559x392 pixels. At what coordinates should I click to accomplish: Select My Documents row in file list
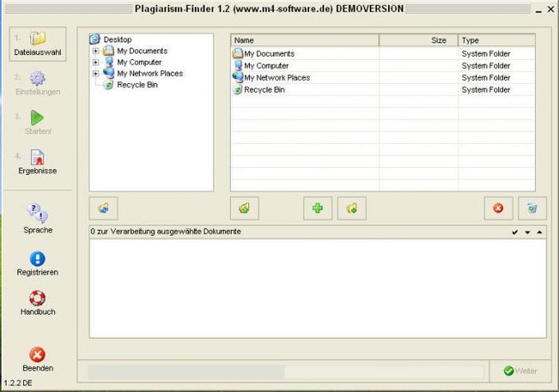383,53
